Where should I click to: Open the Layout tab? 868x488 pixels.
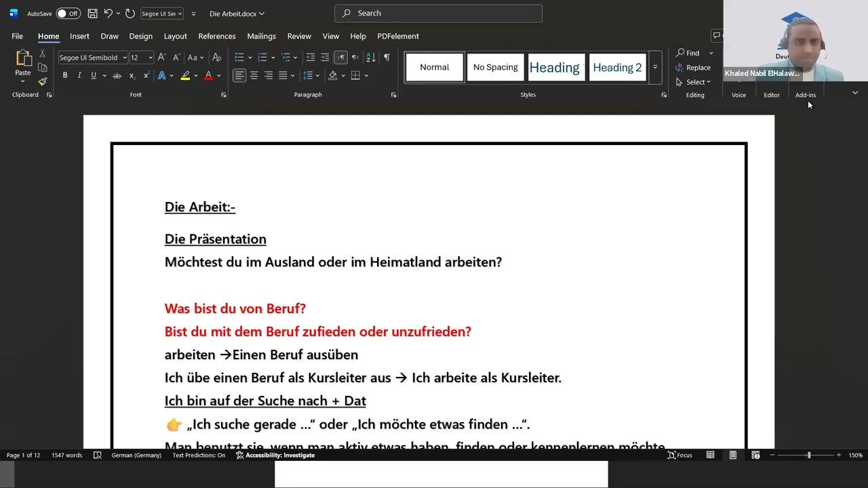pos(175,36)
